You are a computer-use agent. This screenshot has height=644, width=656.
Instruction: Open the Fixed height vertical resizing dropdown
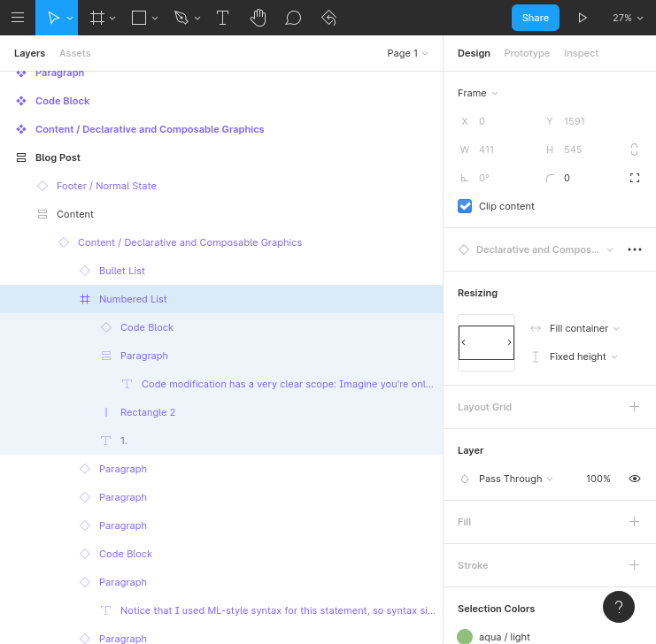pyautogui.click(x=583, y=356)
